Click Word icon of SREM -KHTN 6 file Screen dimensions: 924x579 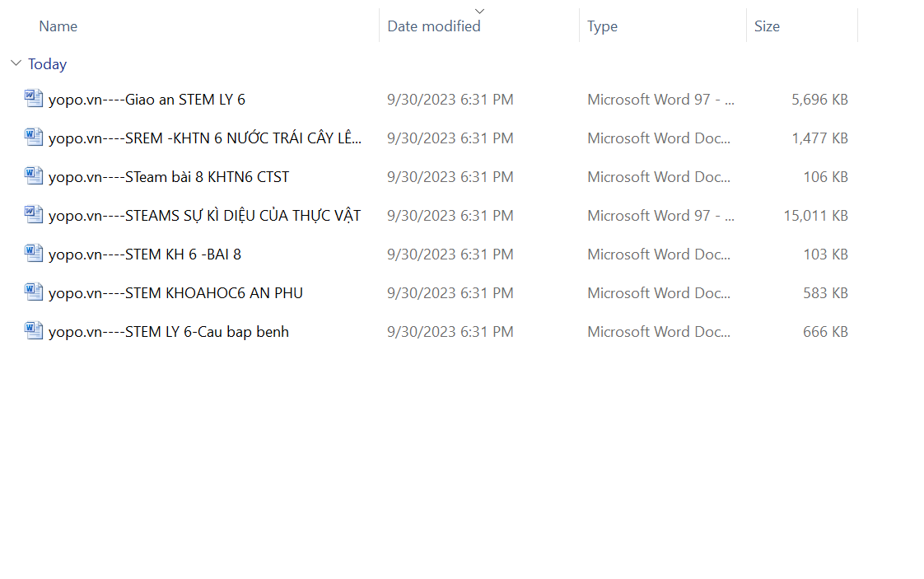[34, 138]
